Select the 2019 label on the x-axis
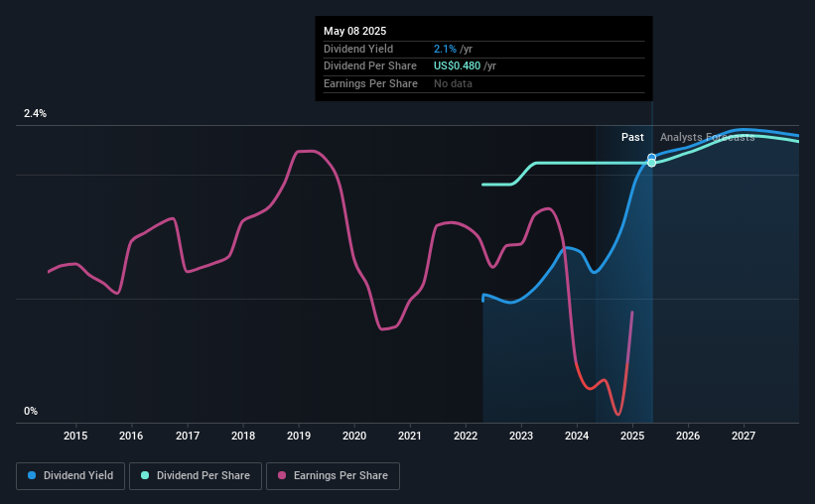The width and height of the screenshot is (815, 504). click(x=299, y=436)
